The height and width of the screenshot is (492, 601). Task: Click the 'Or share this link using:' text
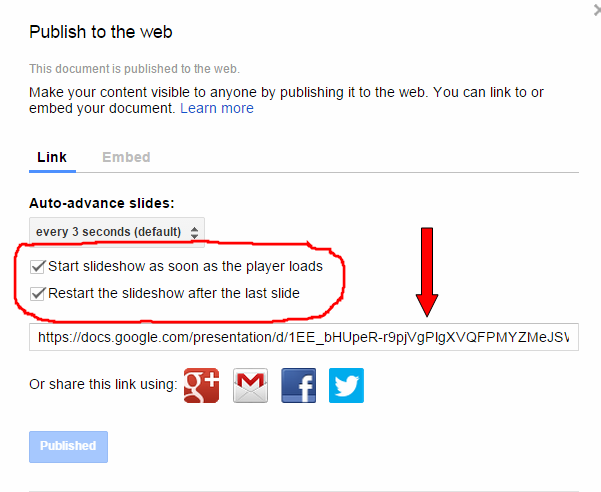[103, 384]
